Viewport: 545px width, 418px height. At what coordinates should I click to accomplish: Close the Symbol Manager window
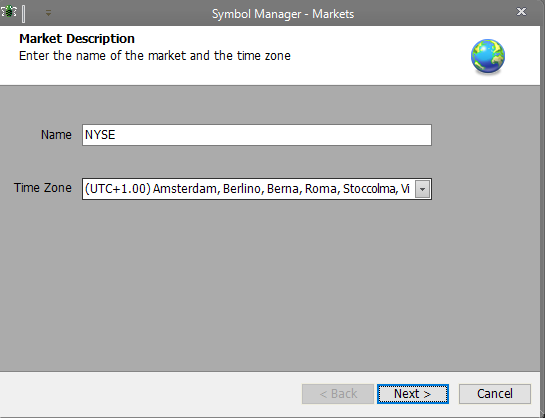click(521, 12)
